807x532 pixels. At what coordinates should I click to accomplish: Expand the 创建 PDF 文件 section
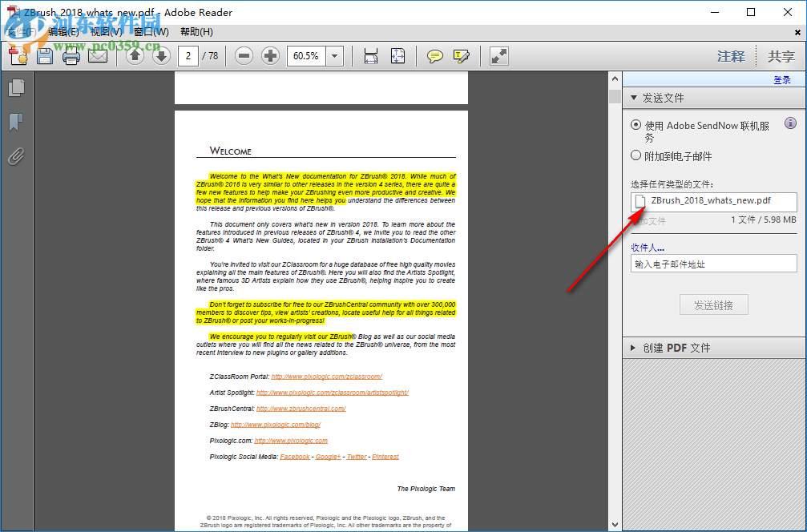635,347
